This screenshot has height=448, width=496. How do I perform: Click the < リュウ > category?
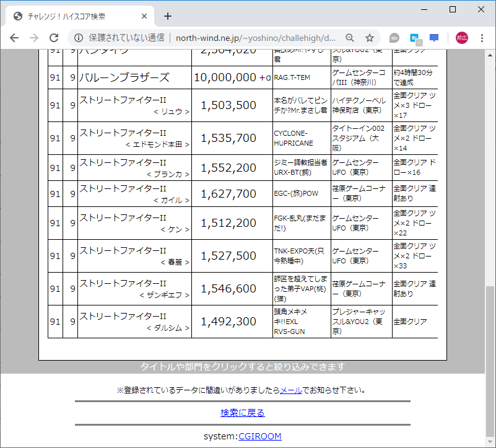pyautogui.click(x=172, y=112)
